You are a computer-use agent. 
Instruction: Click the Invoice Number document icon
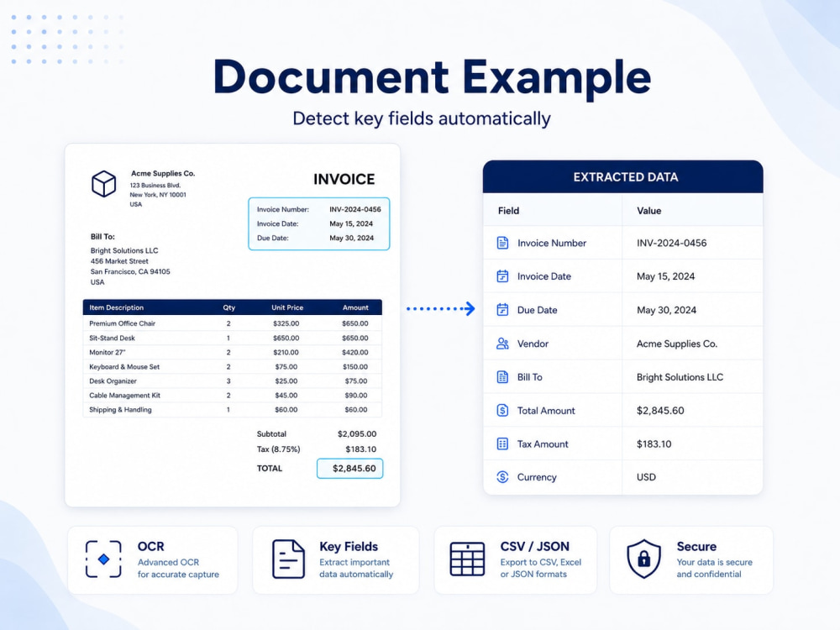tap(502, 243)
